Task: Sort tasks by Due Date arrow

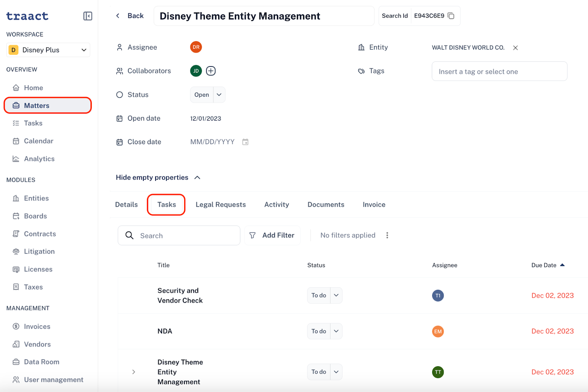Action: click(562, 265)
